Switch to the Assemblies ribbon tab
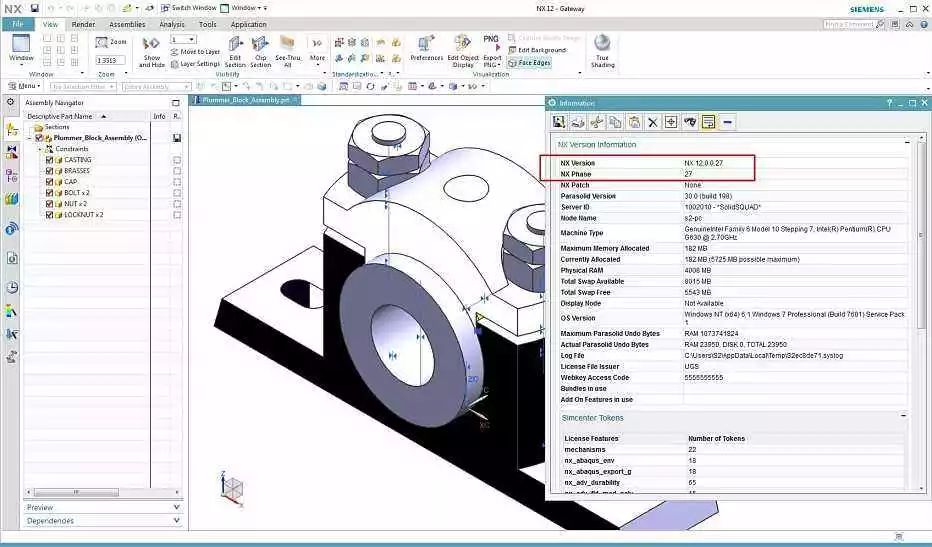932x547 pixels. 127,24
